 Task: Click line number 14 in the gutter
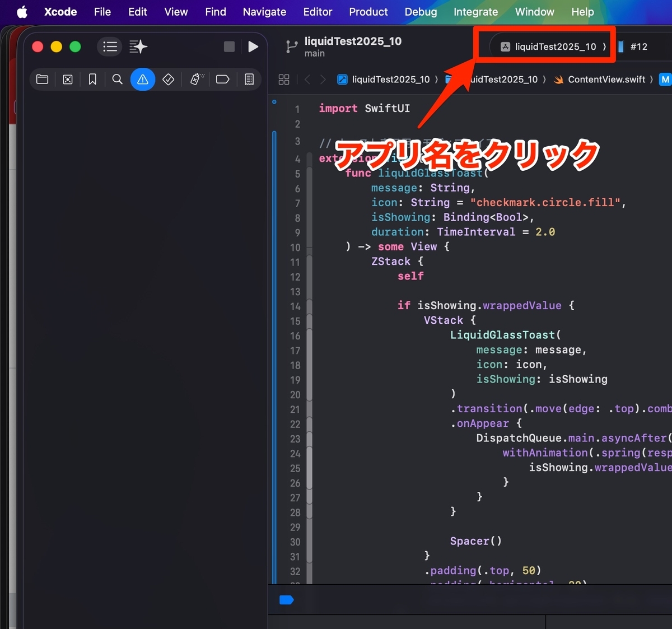(x=295, y=306)
